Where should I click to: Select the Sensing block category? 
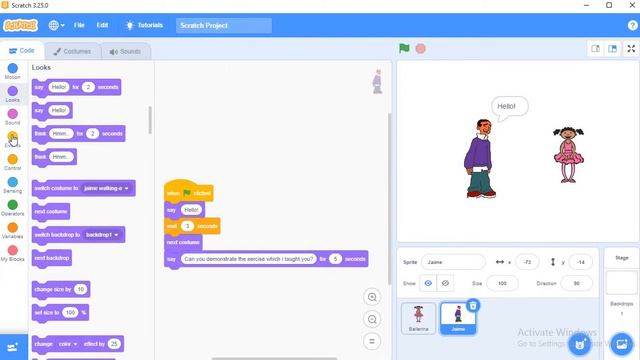tap(13, 185)
